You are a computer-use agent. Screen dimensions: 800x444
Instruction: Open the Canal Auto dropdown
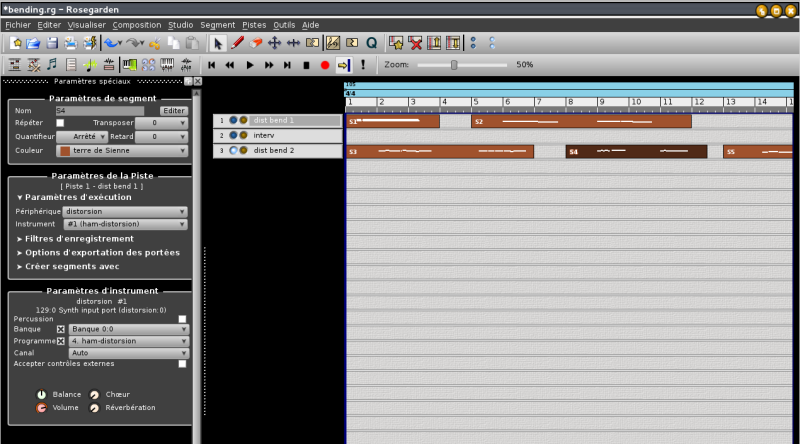(x=129, y=353)
